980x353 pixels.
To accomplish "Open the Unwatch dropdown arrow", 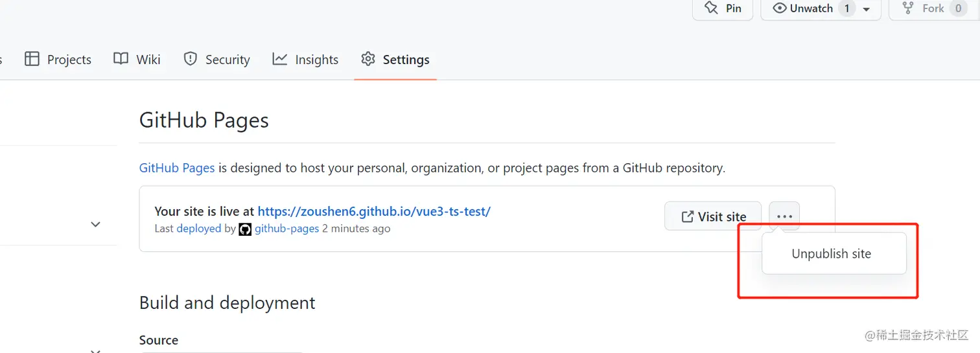I will tap(867, 9).
